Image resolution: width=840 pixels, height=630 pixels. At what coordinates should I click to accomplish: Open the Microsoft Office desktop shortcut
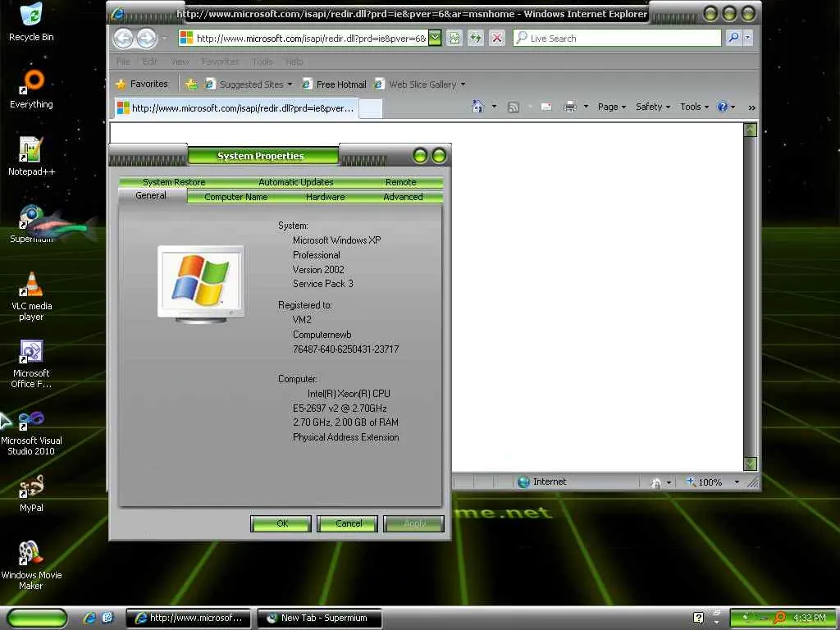pyautogui.click(x=31, y=363)
